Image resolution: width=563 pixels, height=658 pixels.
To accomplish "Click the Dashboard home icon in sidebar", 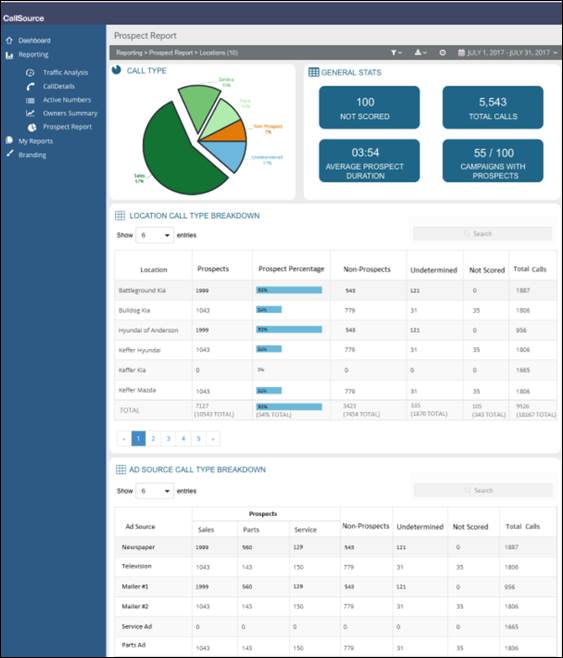I will 9,40.
